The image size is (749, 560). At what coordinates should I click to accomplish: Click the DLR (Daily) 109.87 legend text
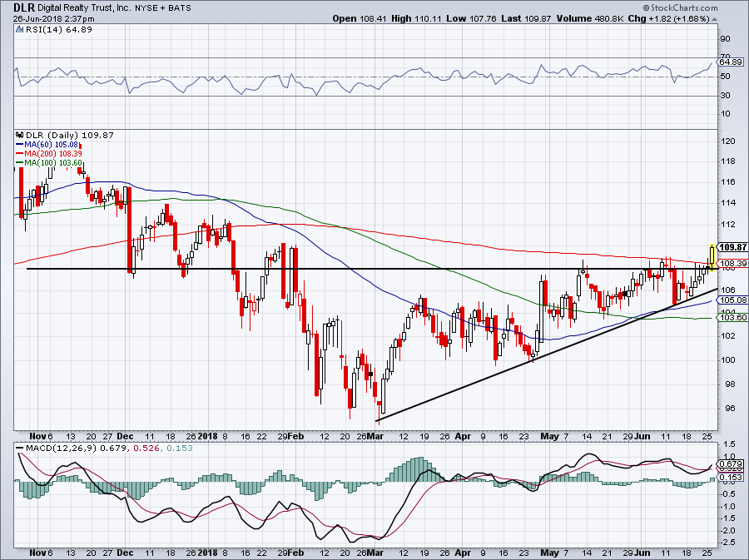[70, 135]
